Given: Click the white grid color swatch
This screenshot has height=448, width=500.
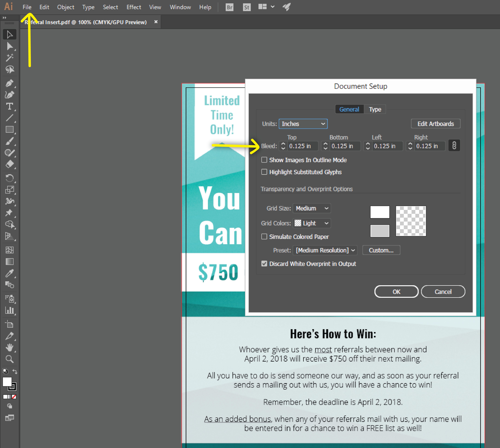Looking at the screenshot, I should 380,212.
